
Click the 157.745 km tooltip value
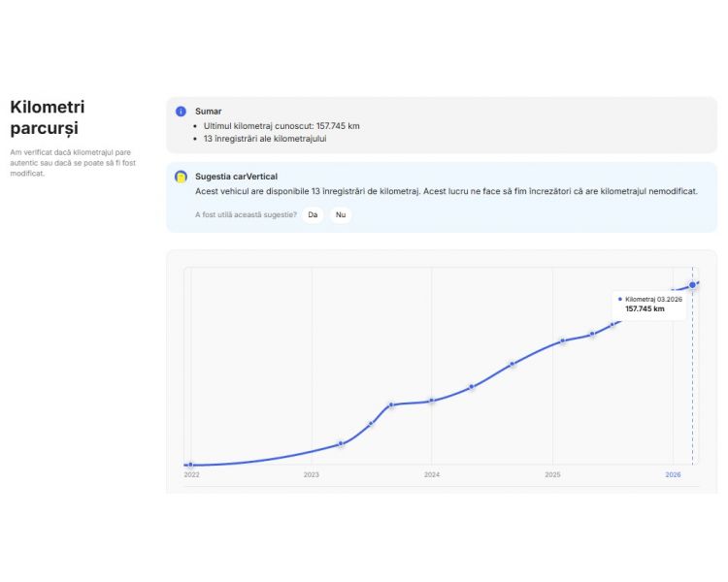[x=645, y=309]
